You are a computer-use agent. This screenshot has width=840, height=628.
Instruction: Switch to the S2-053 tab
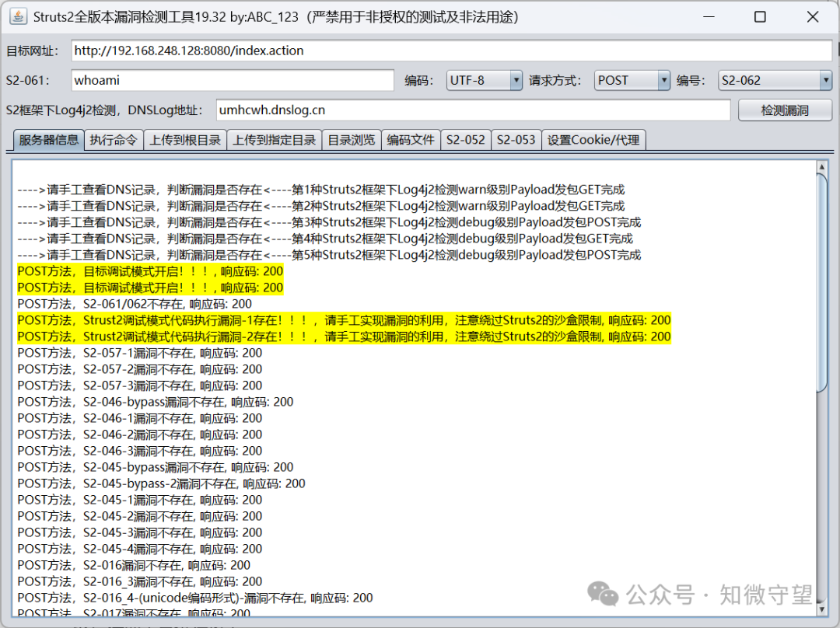click(516, 140)
